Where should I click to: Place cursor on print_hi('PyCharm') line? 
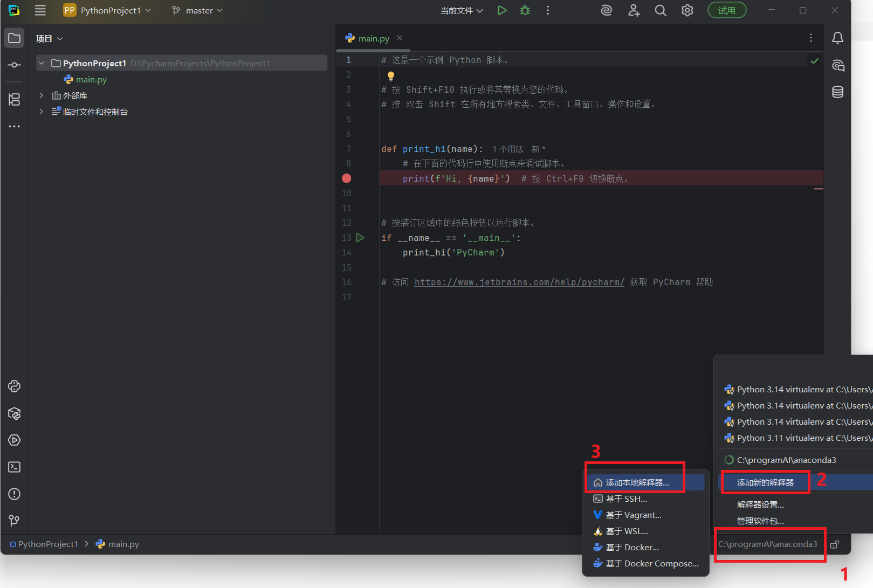point(453,252)
